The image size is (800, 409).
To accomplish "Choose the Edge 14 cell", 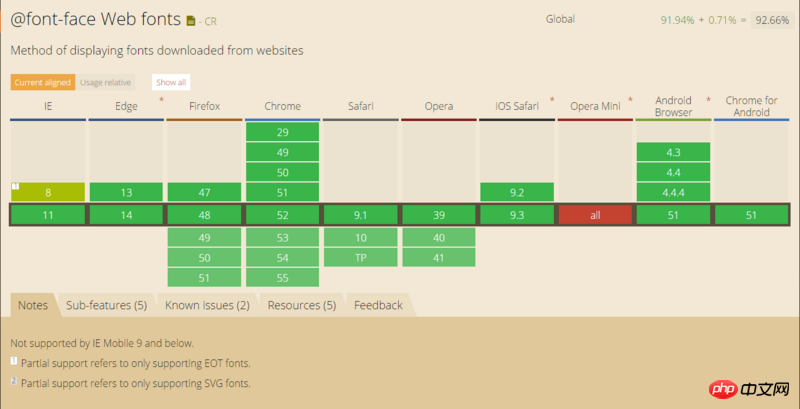I will [x=126, y=215].
